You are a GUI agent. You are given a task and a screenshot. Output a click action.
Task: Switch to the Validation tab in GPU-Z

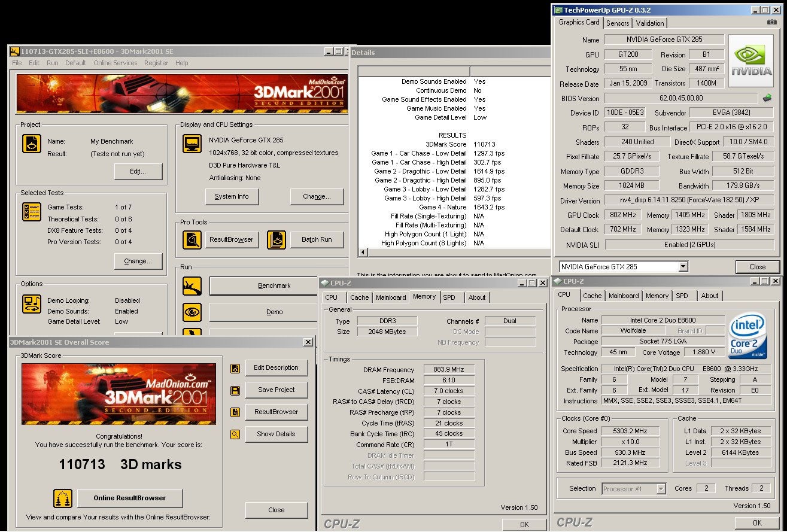click(x=650, y=23)
